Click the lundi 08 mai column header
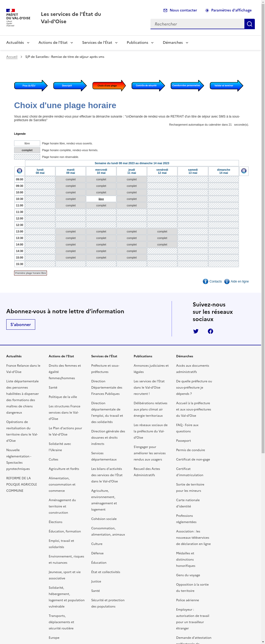Screen dimensions: 265x644 [x=40, y=171]
